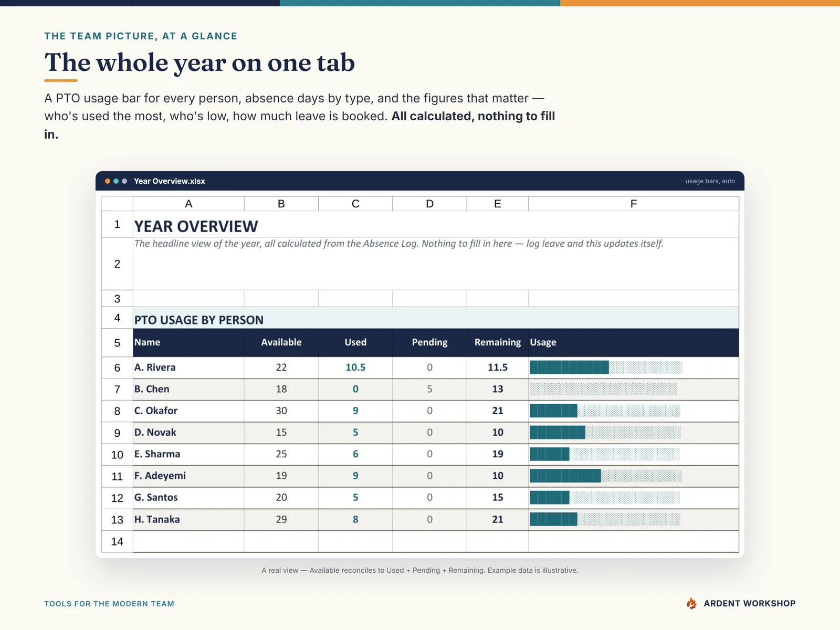The width and height of the screenshot is (840, 630).
Task: Select column B header
Action: coord(281,204)
